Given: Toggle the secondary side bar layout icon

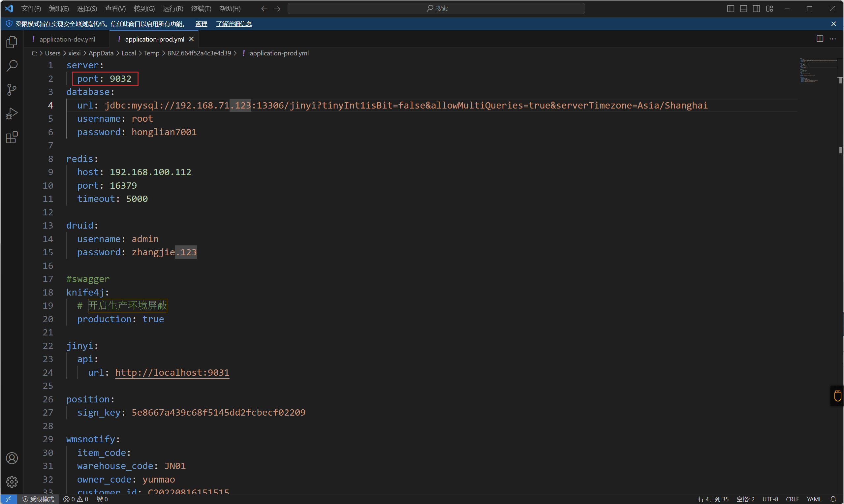Looking at the screenshot, I should coord(756,9).
